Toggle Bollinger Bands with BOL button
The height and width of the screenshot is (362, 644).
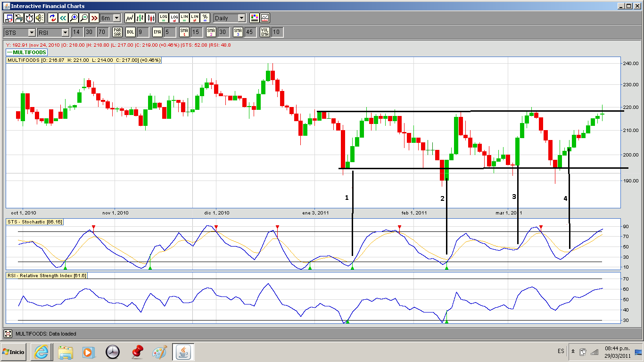tap(130, 32)
